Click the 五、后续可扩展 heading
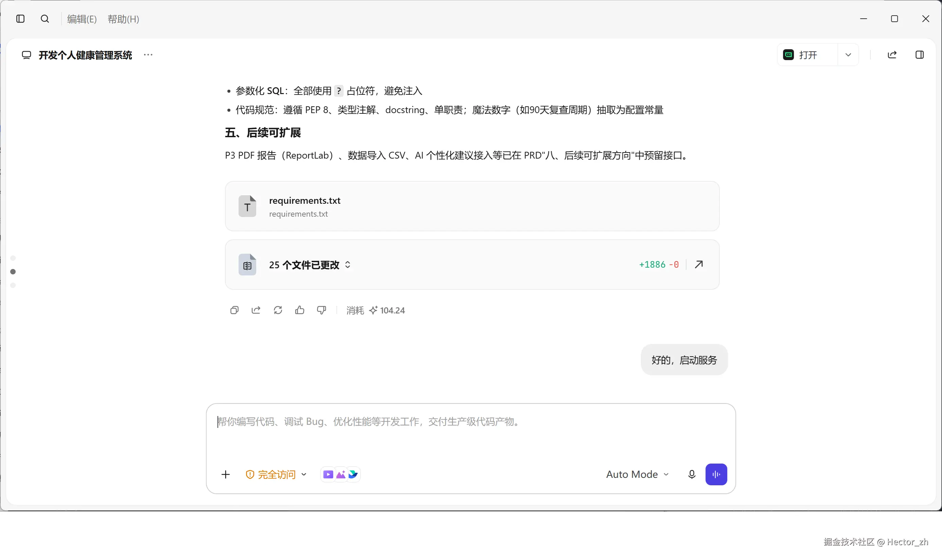 pos(263,133)
